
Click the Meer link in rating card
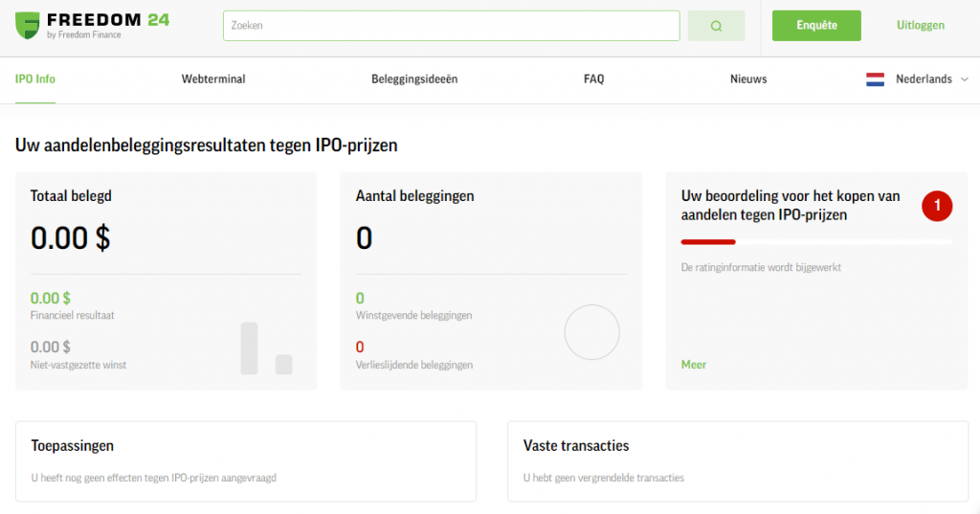click(693, 365)
